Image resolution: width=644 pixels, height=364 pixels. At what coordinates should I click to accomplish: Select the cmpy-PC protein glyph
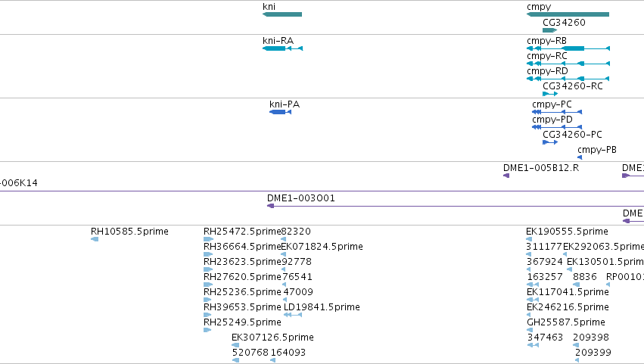coord(557,112)
